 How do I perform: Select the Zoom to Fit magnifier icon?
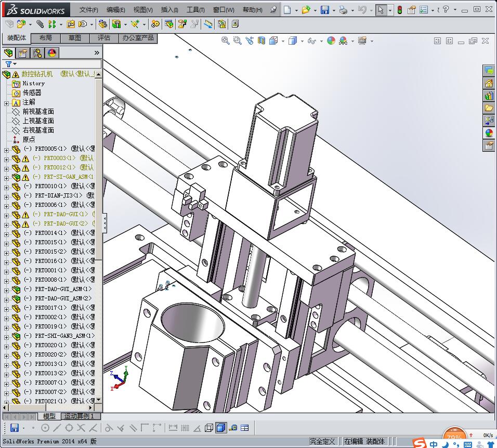point(225,41)
